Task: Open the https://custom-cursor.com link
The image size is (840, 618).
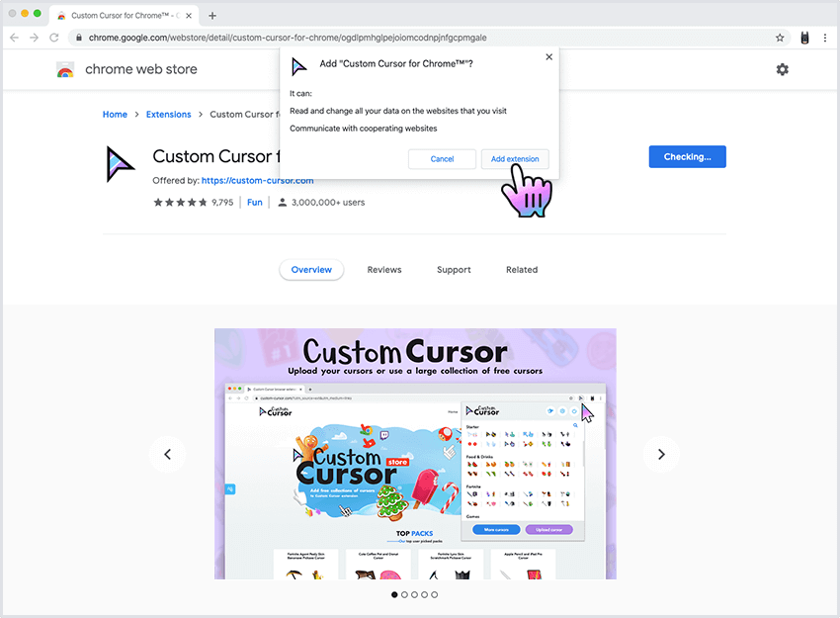Action: (257, 181)
